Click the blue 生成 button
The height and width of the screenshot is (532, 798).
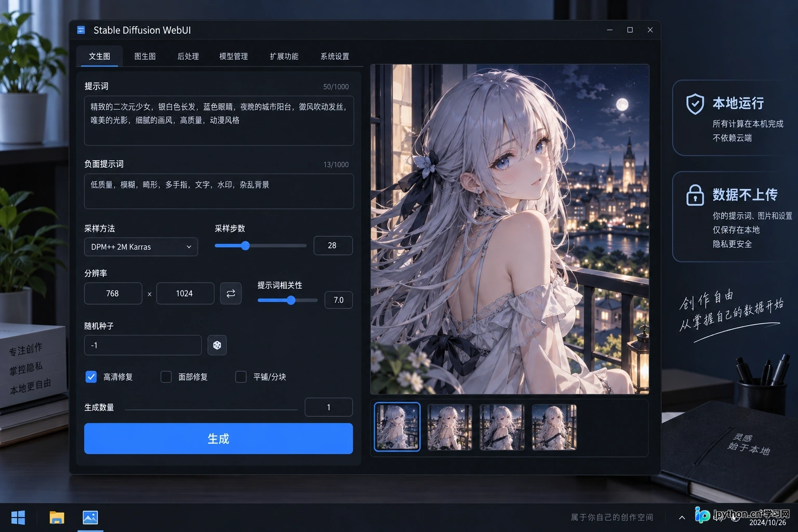tap(218, 438)
